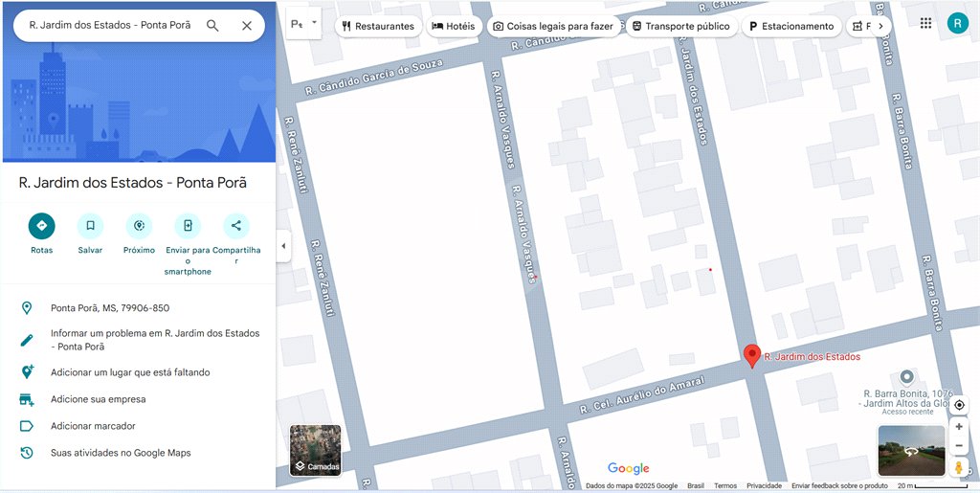The width and height of the screenshot is (980, 493).
Task: Zoom out with the minus button
Action: (959, 446)
